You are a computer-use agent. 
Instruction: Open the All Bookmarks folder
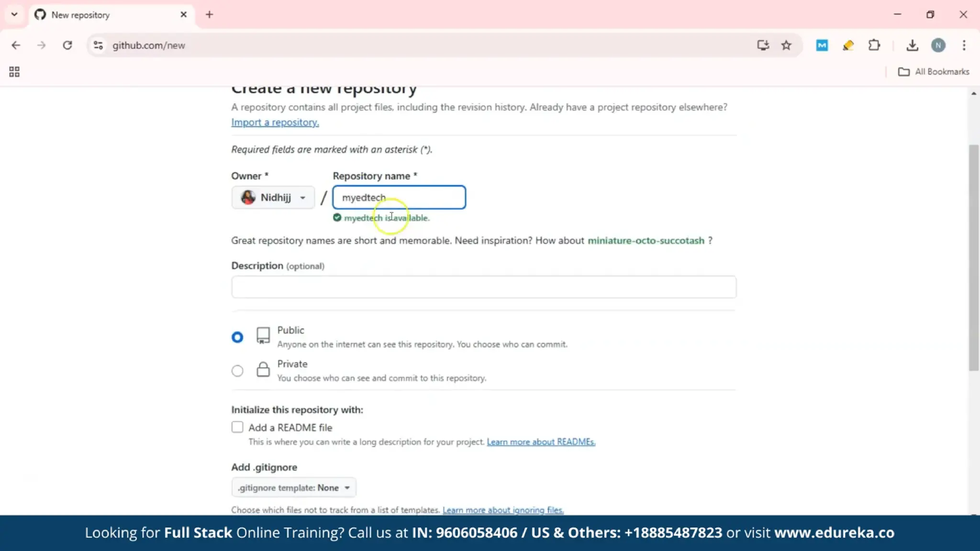(x=934, y=72)
